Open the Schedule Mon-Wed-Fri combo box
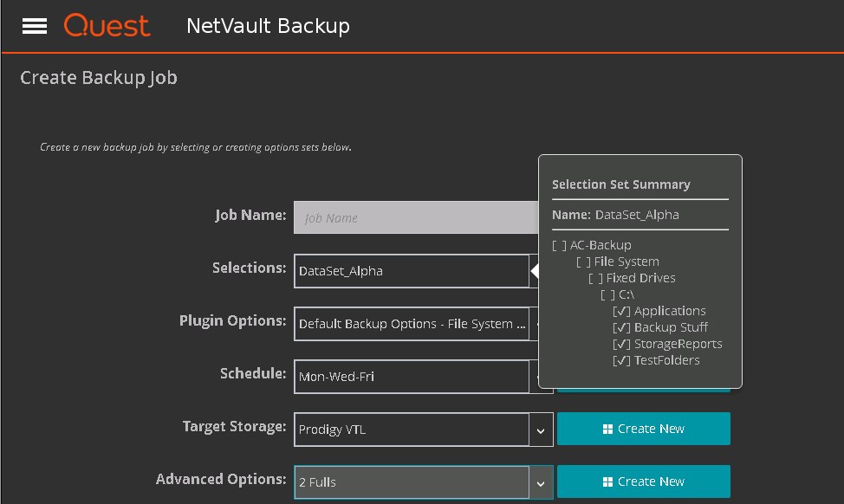The width and height of the screenshot is (844, 504). point(411,377)
